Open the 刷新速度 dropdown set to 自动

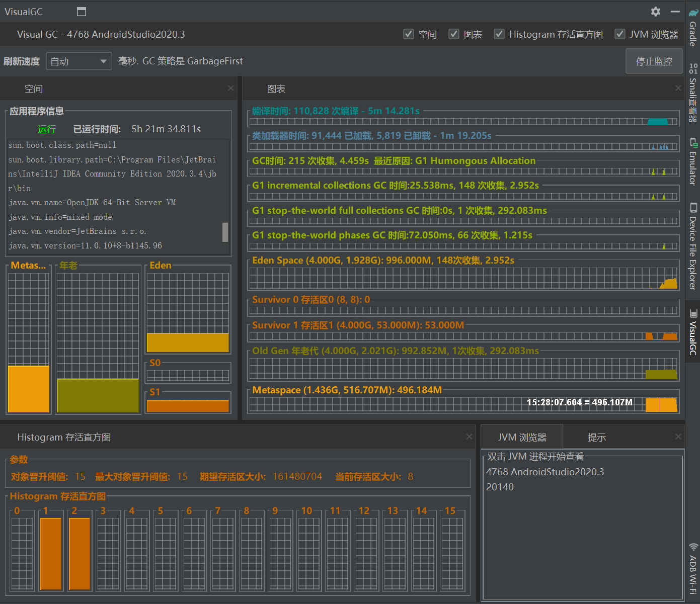click(79, 61)
